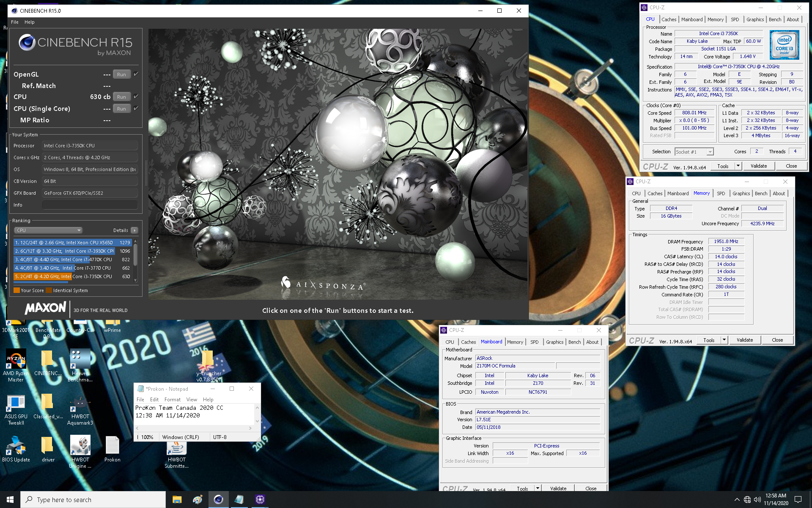Open the Socket #1 selection dropdown

694,152
